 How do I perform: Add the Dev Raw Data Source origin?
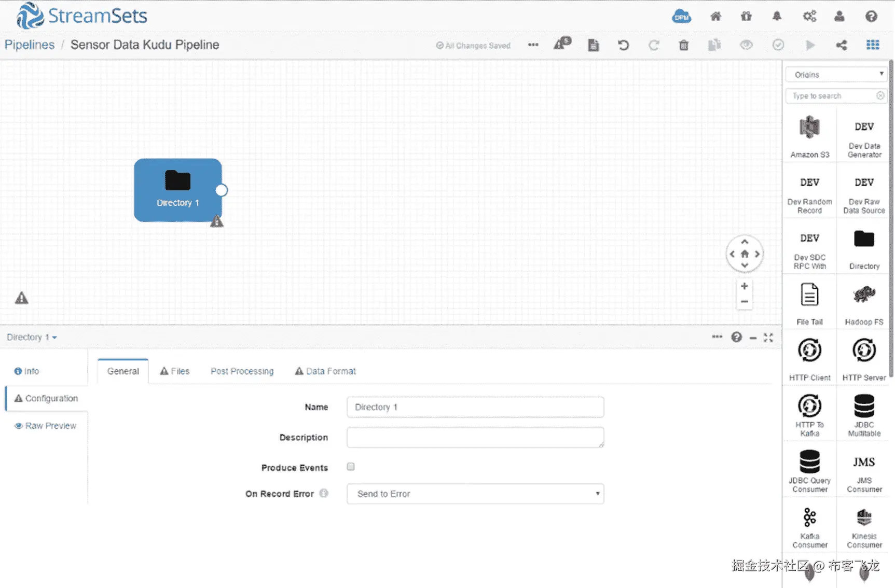click(864, 193)
